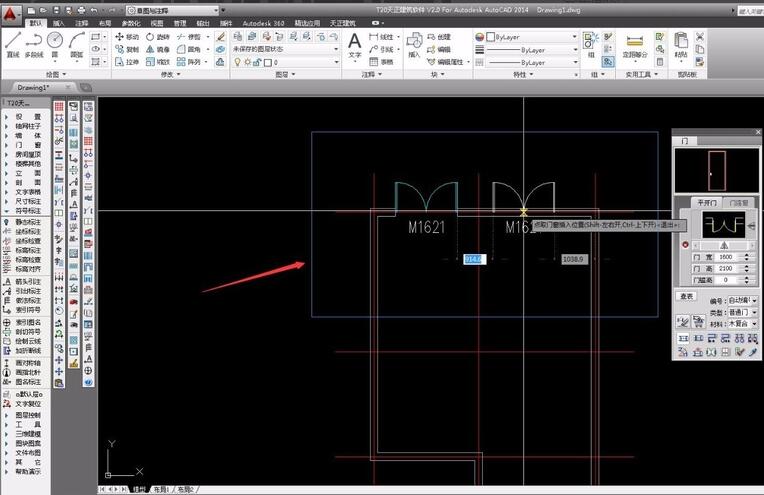Activate the Trim (修剪) command
This screenshot has width=764, height=495.
click(x=189, y=37)
